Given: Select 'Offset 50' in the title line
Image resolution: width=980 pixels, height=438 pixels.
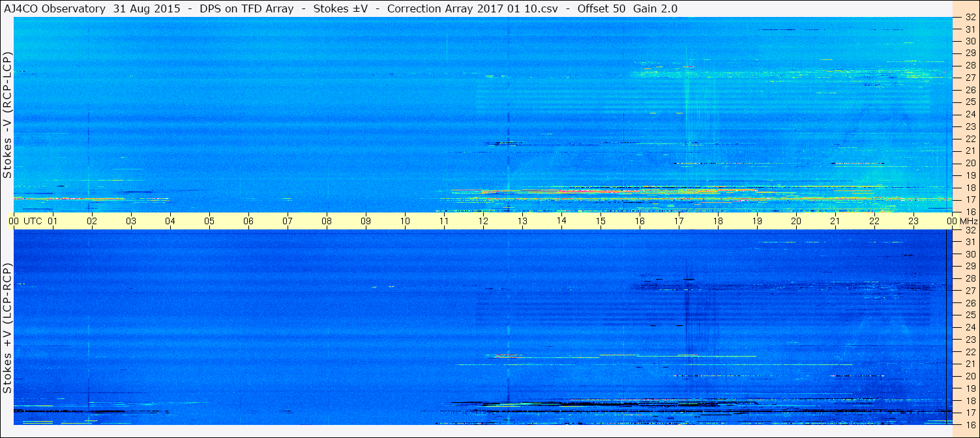Looking at the screenshot, I should tap(601, 8).
